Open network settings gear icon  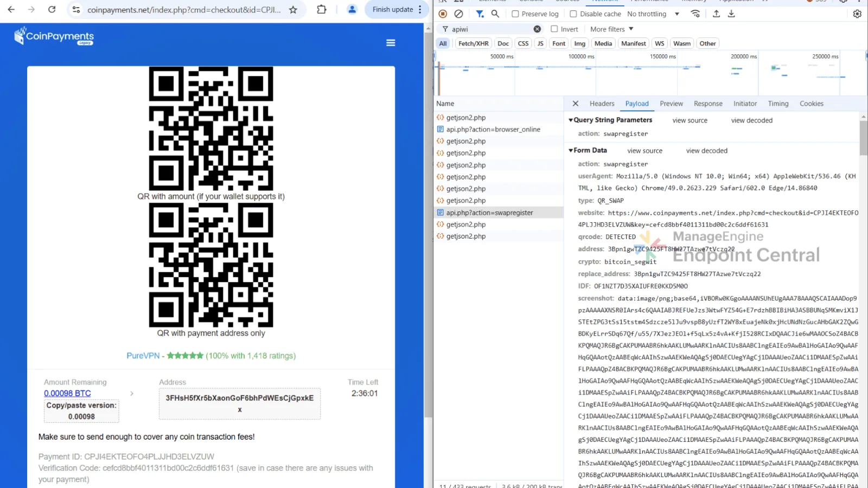tap(857, 14)
